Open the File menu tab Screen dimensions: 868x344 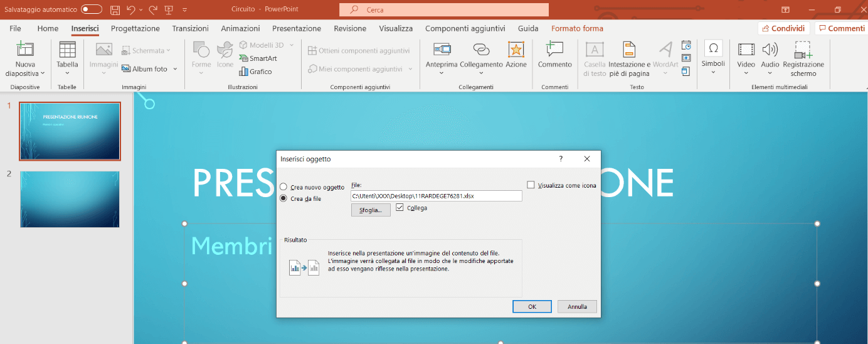click(15, 28)
